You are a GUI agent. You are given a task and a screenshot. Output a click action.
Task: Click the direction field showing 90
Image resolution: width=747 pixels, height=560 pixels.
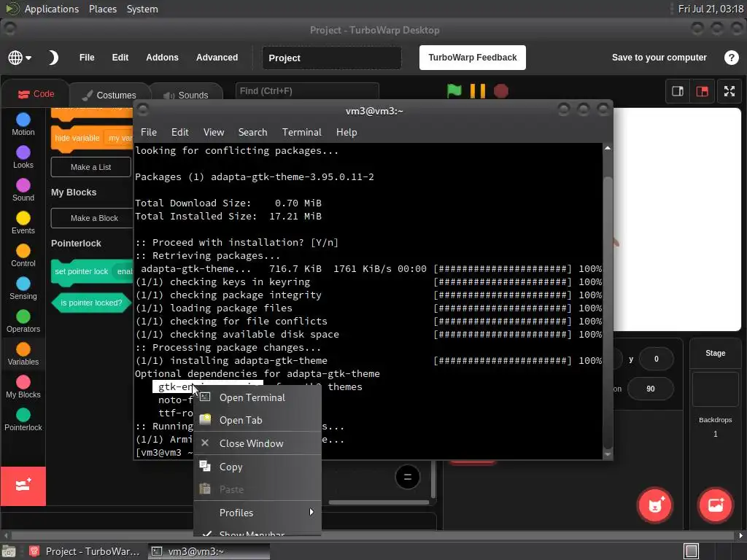coord(650,389)
